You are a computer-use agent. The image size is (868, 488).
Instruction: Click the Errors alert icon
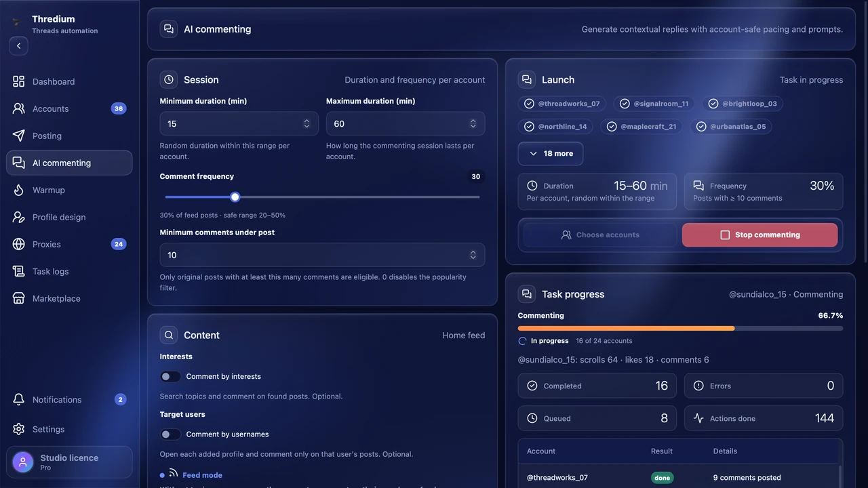[698, 386]
